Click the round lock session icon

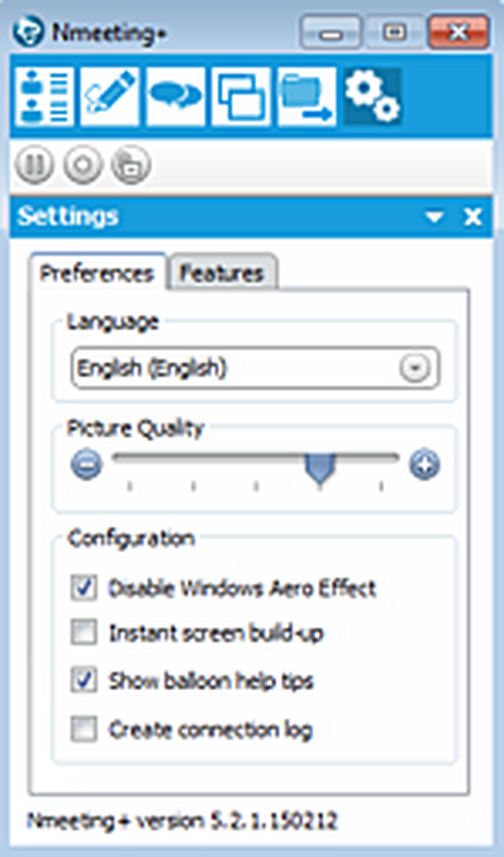[131, 165]
